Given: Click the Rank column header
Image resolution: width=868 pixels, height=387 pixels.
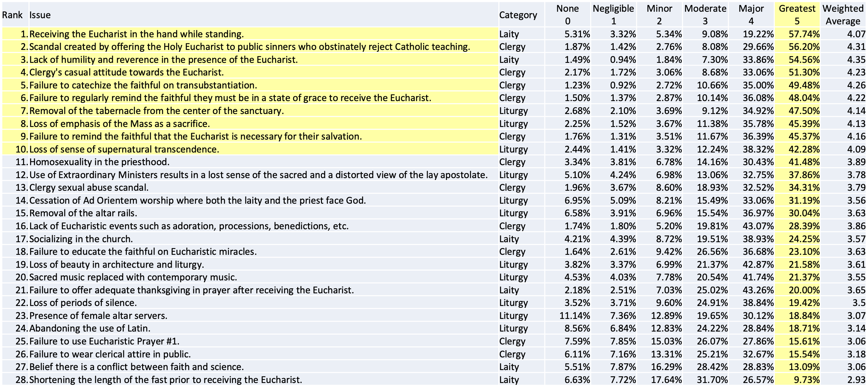Looking at the screenshot, I should coord(12,15).
